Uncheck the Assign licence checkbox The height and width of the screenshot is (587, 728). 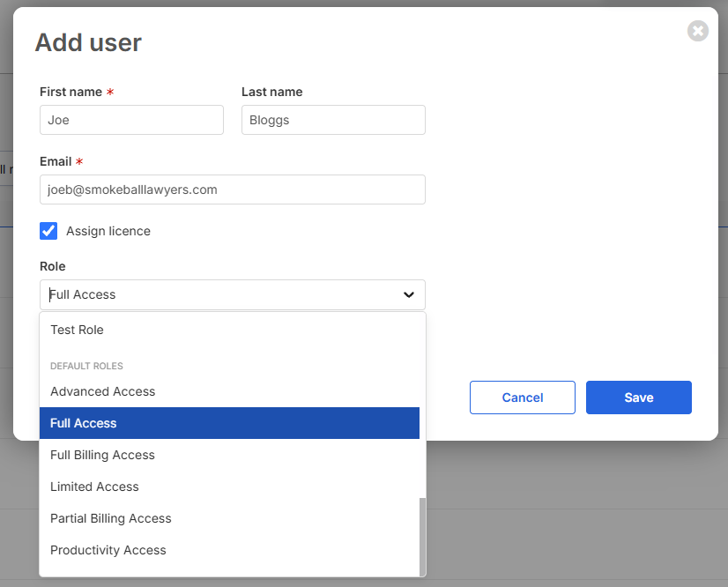pyautogui.click(x=48, y=231)
